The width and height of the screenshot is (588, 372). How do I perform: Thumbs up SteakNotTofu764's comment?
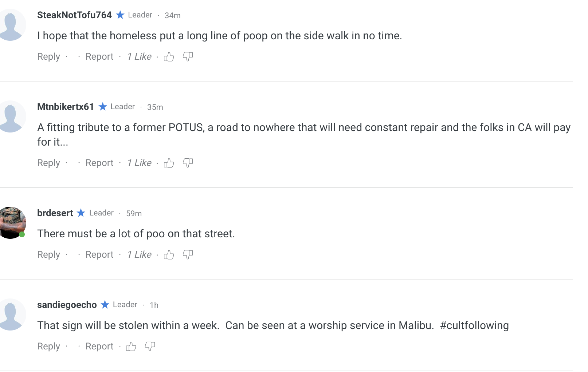[x=169, y=57]
